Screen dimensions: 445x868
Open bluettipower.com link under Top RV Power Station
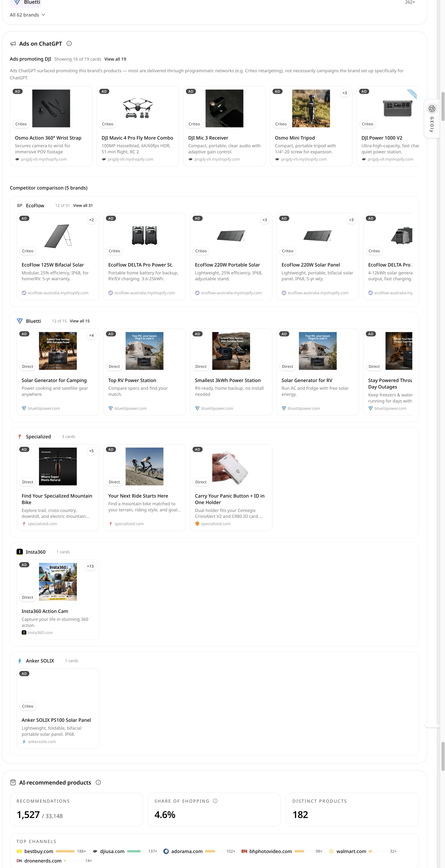tap(131, 408)
